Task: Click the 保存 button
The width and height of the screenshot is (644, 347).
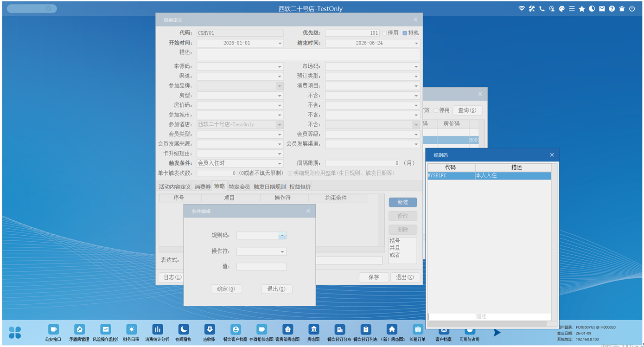Action: [374, 277]
